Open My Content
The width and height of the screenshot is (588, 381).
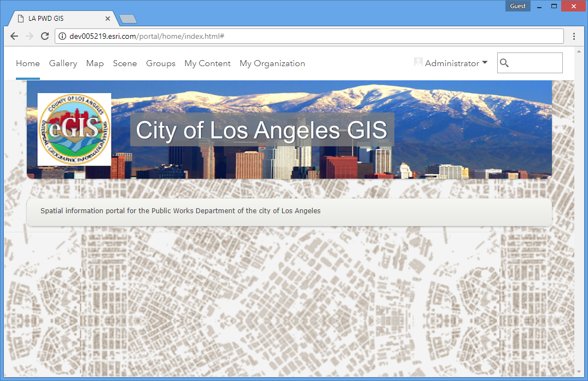tap(207, 63)
